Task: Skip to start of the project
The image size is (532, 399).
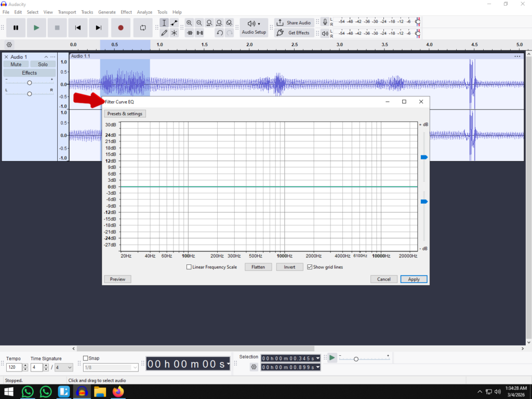Action: tap(78, 28)
